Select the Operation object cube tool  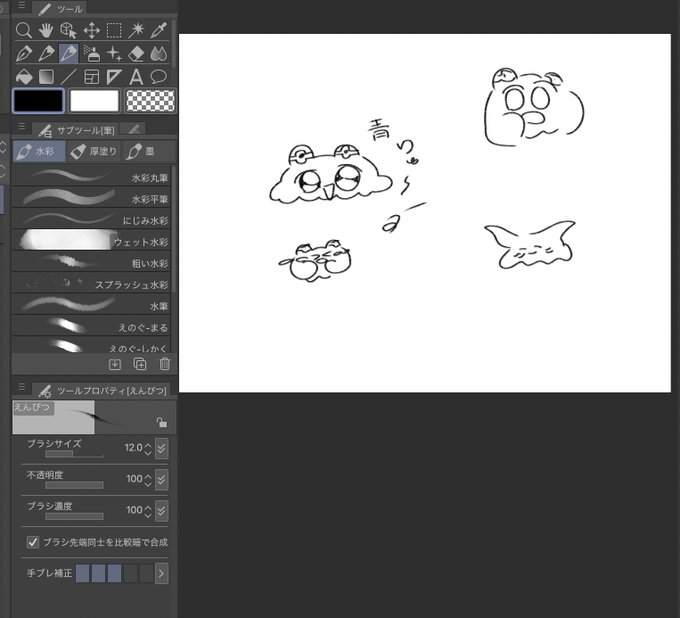pyautogui.click(x=69, y=30)
